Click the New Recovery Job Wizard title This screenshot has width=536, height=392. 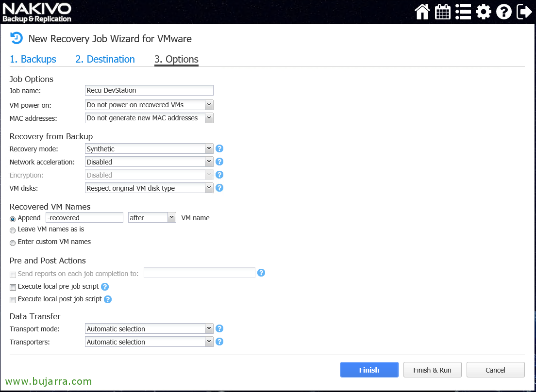[x=110, y=39]
